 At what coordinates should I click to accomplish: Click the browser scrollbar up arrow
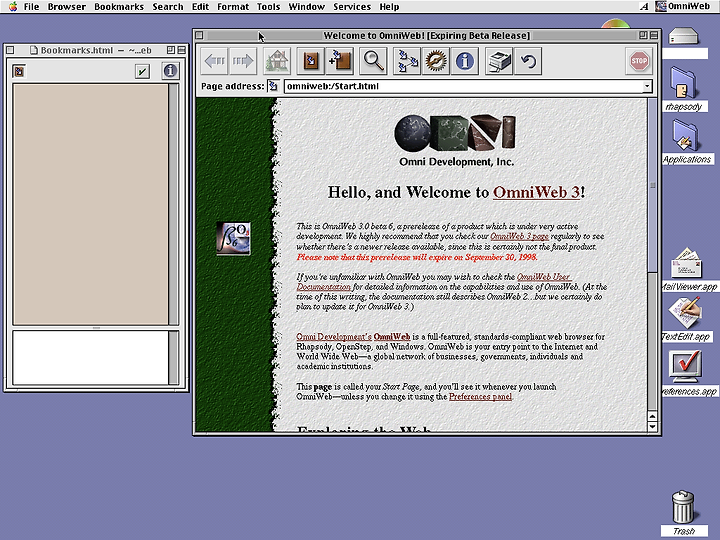point(652,416)
